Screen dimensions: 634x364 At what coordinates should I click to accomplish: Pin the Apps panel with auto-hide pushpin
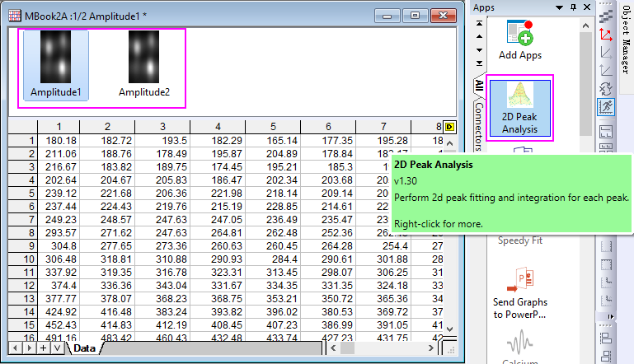point(573,7)
